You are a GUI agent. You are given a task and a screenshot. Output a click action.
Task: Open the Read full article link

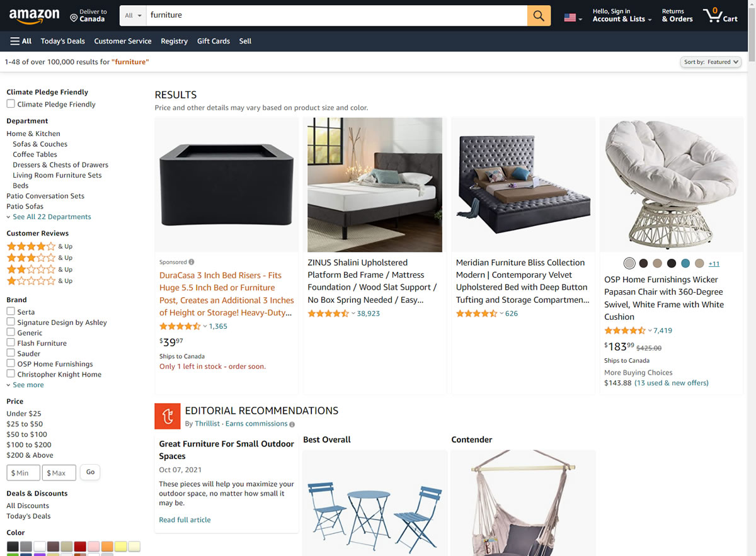point(185,519)
